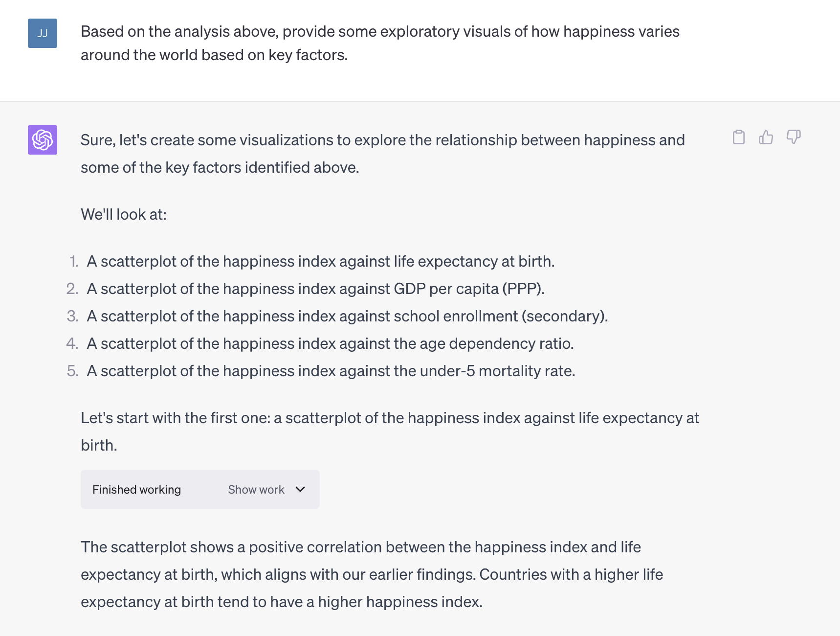Click the under-5 mortality rate list item

click(331, 371)
